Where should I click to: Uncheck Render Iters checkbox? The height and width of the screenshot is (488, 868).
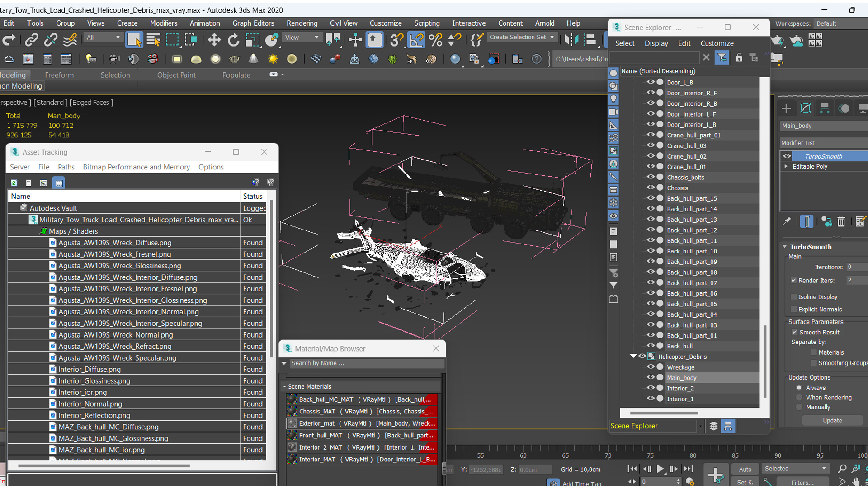794,280
